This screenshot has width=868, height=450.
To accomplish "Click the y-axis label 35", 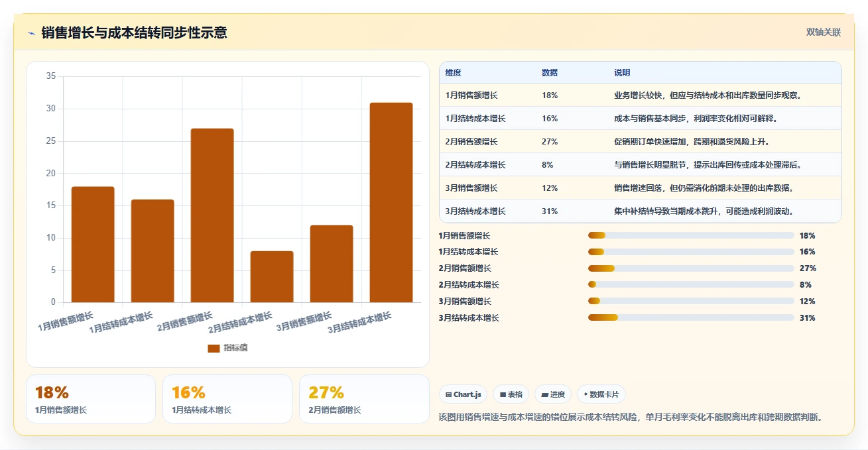I will 51,76.
